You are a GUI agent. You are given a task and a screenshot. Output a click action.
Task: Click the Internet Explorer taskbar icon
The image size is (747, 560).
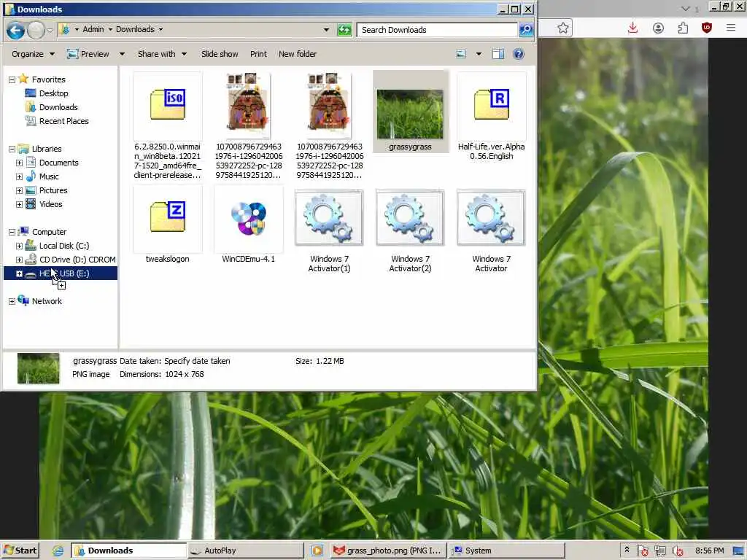pos(58,551)
